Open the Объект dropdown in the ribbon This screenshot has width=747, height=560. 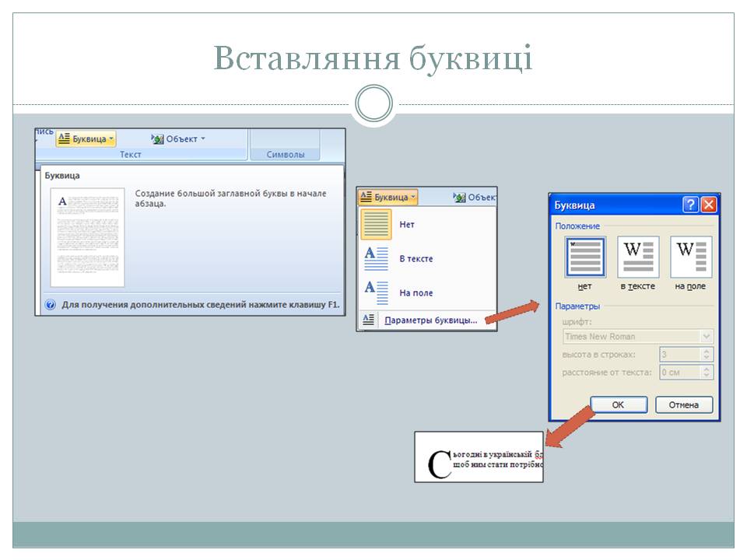[x=178, y=139]
